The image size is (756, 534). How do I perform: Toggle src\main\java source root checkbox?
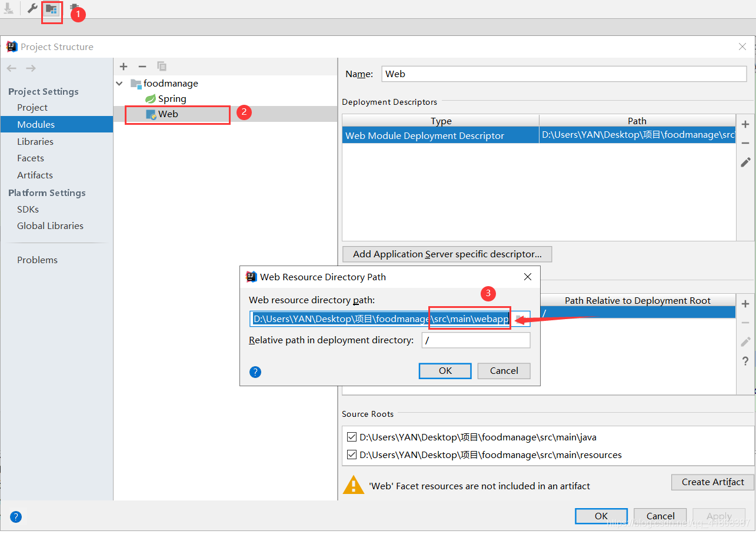[352, 437]
